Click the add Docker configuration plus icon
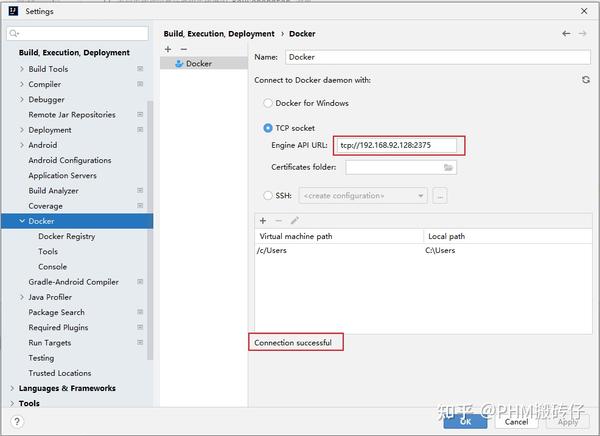This screenshot has width=600, height=436. [168, 49]
